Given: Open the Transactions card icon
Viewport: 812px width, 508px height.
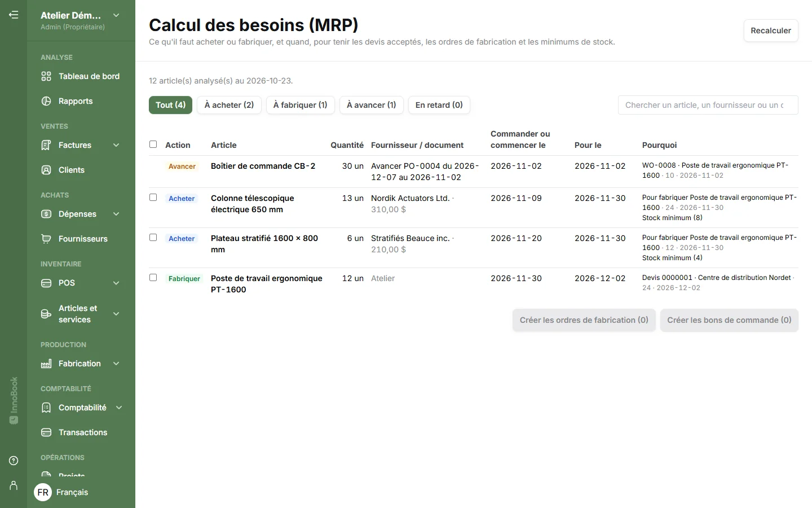Looking at the screenshot, I should click(46, 432).
